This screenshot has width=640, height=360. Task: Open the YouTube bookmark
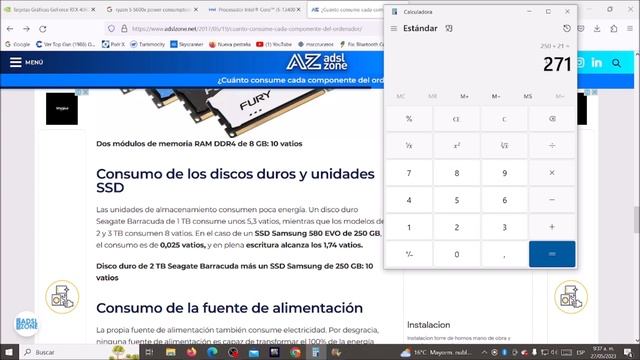point(274,44)
